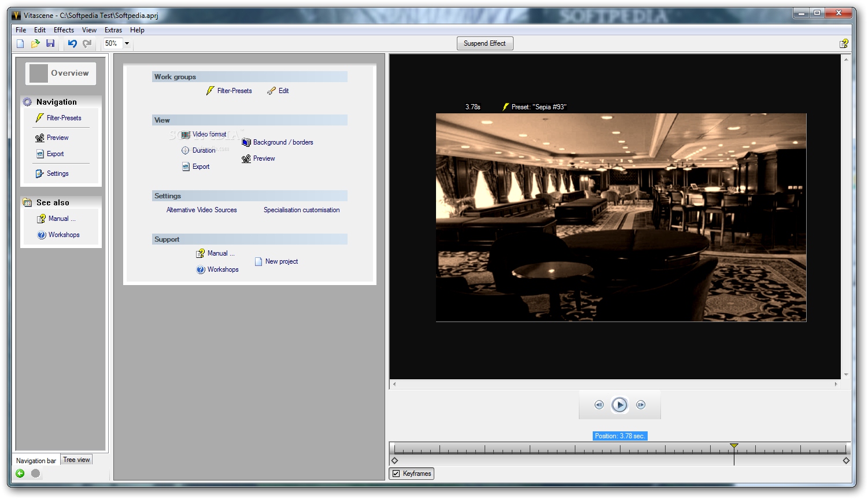This screenshot has height=499, width=868.
Task: Open Specialisation customisation setting
Action: pos(302,210)
